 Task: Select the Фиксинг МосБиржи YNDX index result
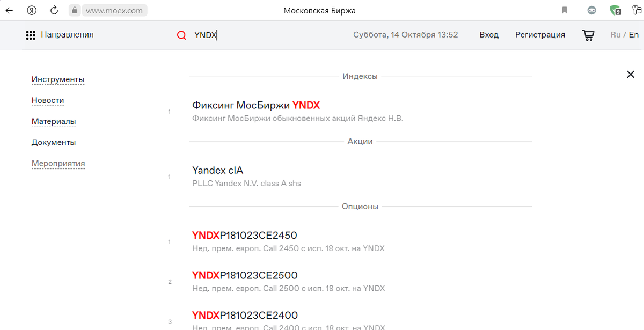tap(255, 105)
